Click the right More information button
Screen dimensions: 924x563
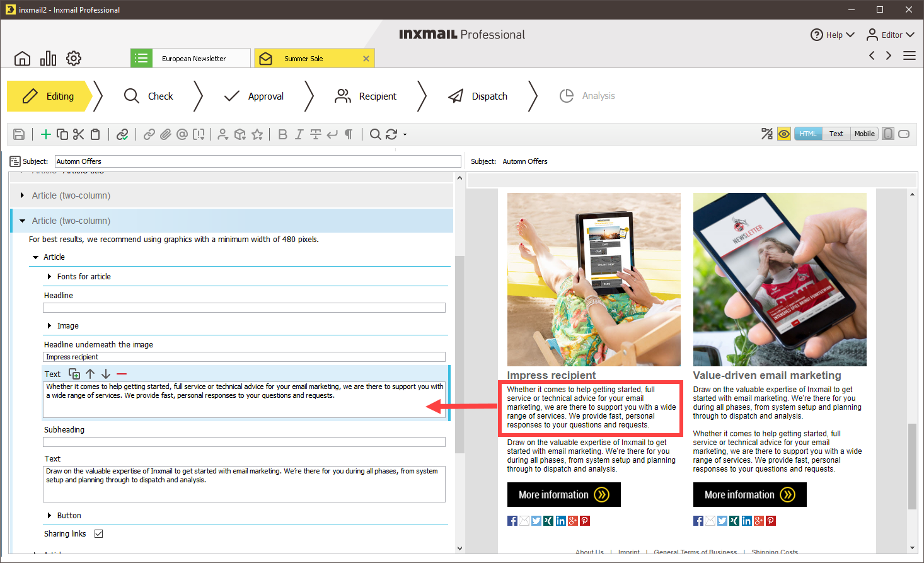coord(750,494)
